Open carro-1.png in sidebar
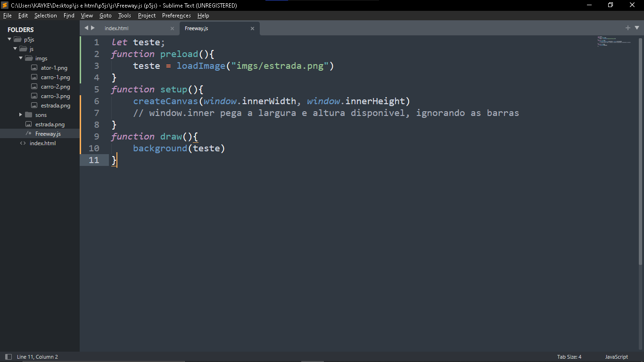 coord(55,77)
